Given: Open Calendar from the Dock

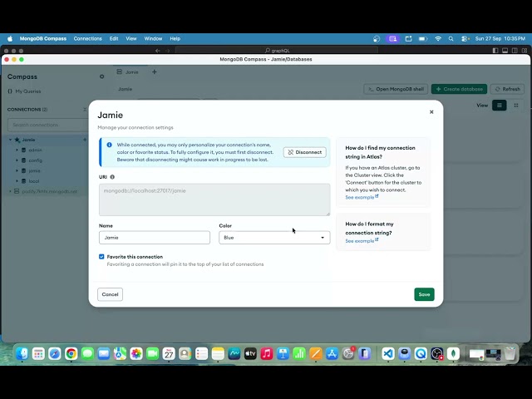Looking at the screenshot, I should 169,354.
